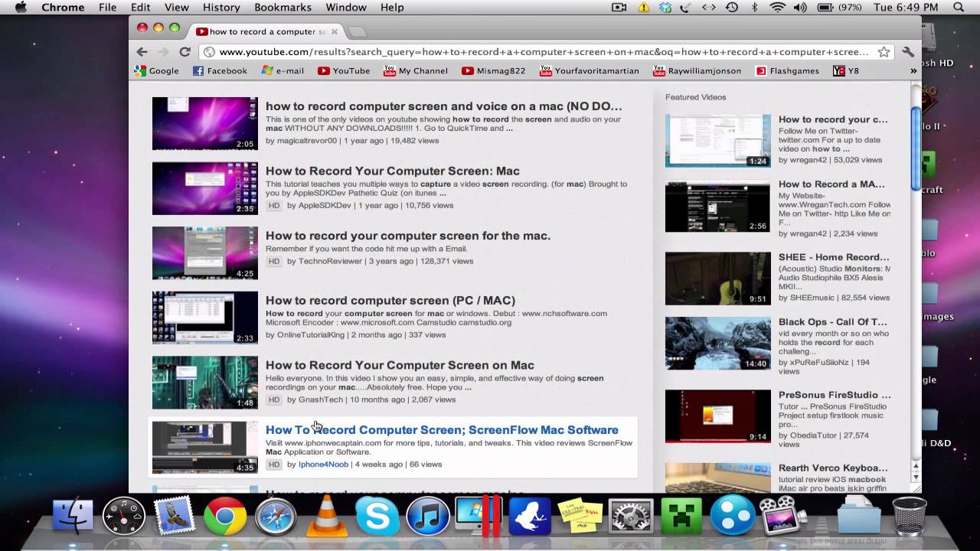Open Finder from the Dock
This screenshot has width=980, height=551.
(x=73, y=517)
